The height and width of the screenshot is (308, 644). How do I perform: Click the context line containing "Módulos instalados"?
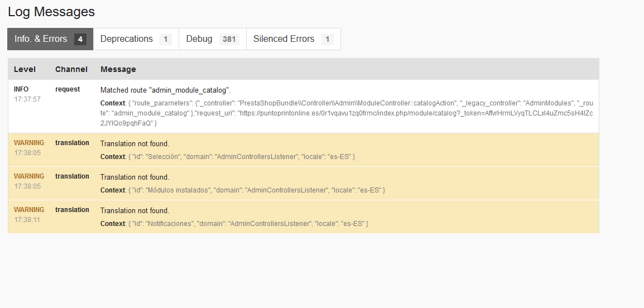pos(243,190)
